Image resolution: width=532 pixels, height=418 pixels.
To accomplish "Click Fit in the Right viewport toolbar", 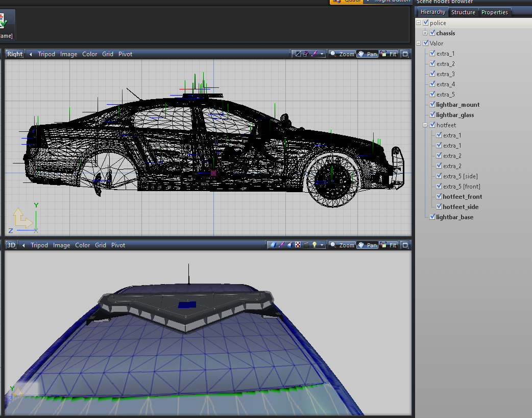I will pyautogui.click(x=389, y=54).
